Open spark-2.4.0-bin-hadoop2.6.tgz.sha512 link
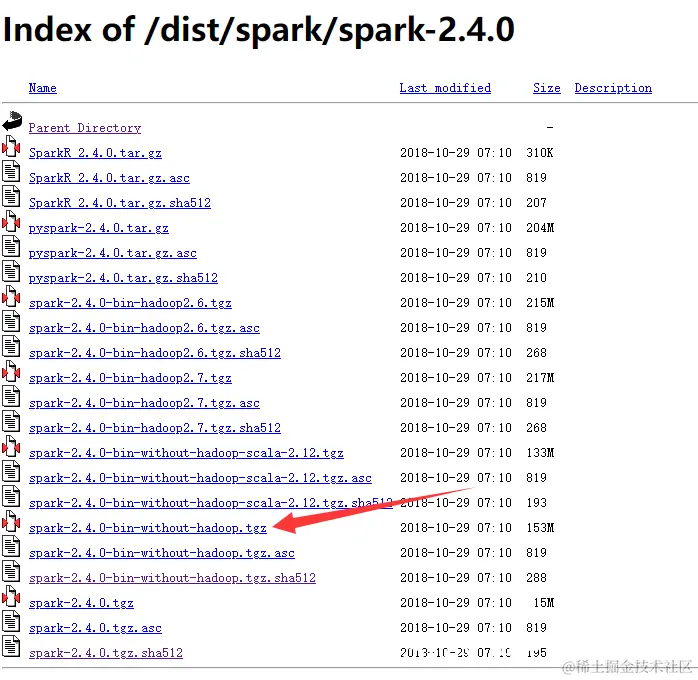This screenshot has height=680, width=698. pyautogui.click(x=155, y=352)
